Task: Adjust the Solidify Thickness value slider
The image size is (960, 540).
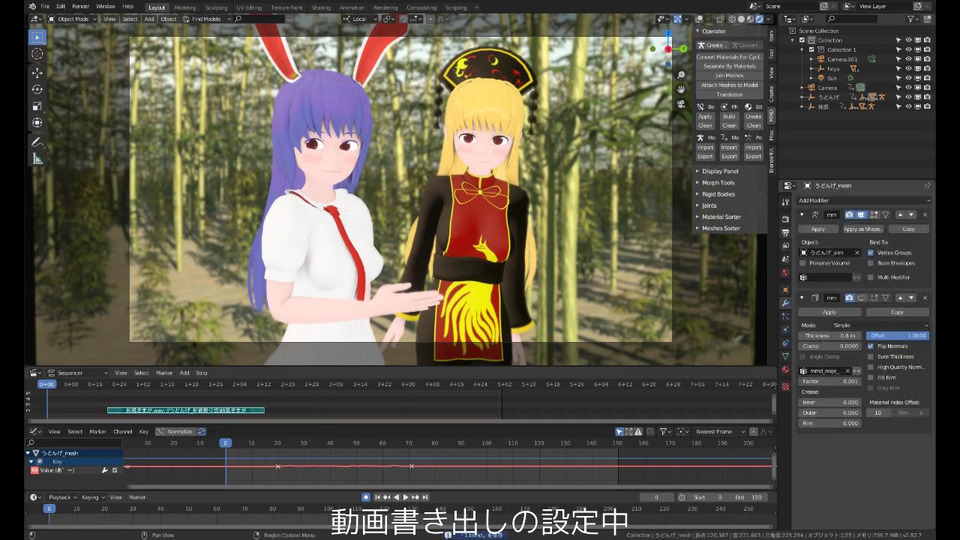Action: tap(830, 336)
